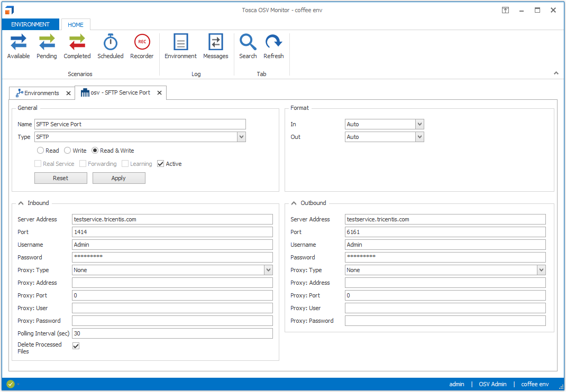Click the Apply button
The height and width of the screenshot is (392, 566).
click(x=118, y=178)
